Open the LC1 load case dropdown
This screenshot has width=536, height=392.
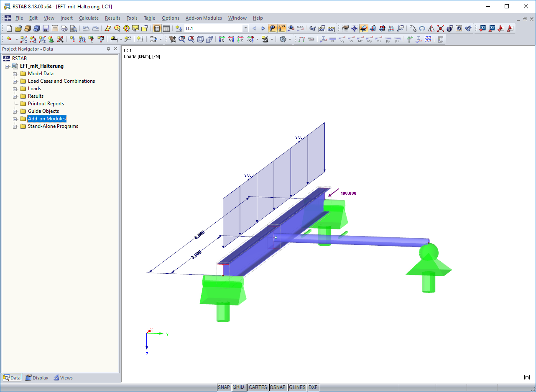[245, 28]
